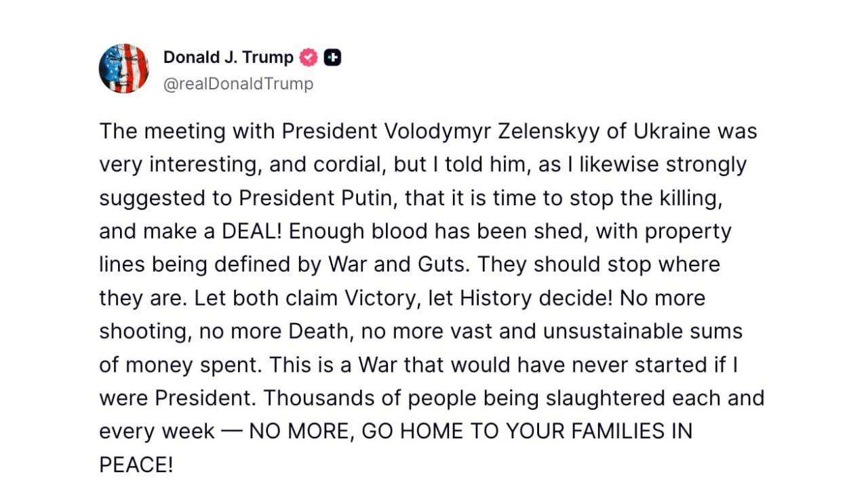Open the @realDonaldTrump handle

tap(238, 84)
